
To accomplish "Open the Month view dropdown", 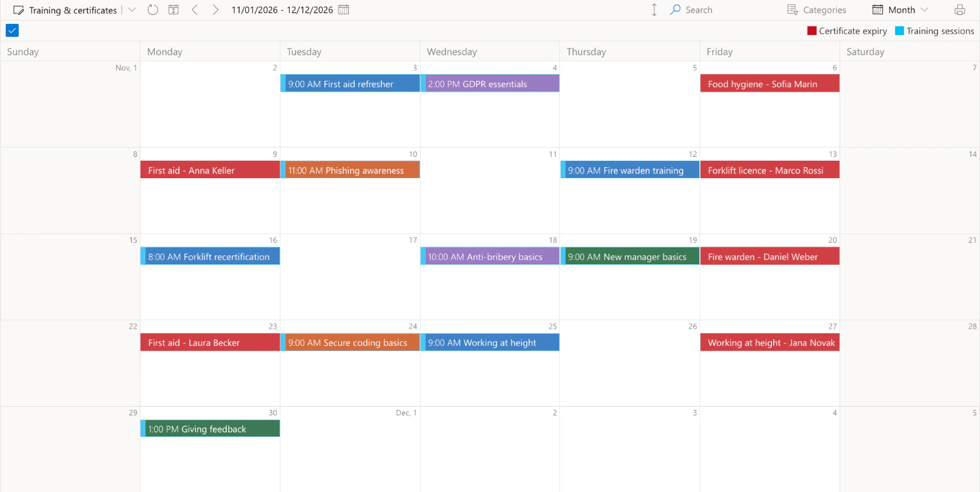I will pyautogui.click(x=900, y=10).
